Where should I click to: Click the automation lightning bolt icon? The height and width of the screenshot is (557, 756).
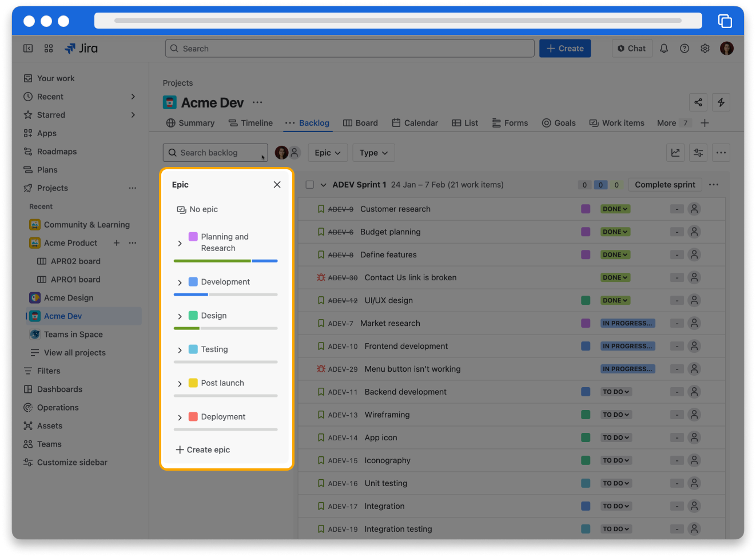point(721,102)
